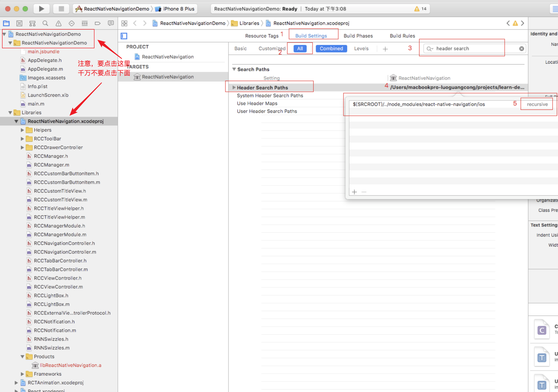The image size is (558, 392).
Task: Select the Basic settings filter
Action: (x=240, y=48)
